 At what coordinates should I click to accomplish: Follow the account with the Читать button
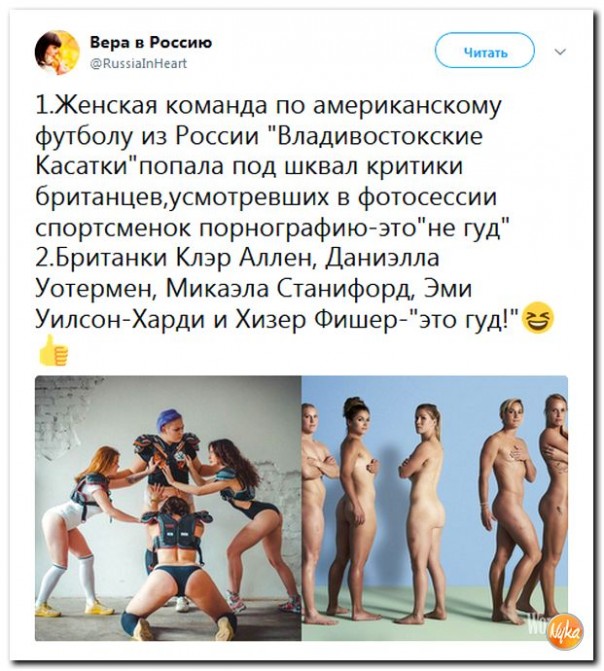coord(485,50)
